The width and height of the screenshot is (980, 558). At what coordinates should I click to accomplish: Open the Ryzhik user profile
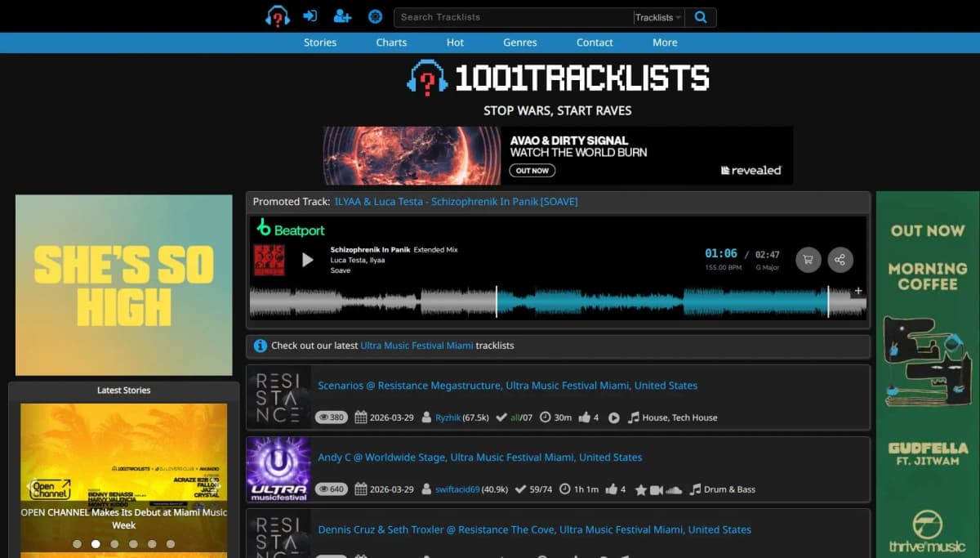[448, 417]
